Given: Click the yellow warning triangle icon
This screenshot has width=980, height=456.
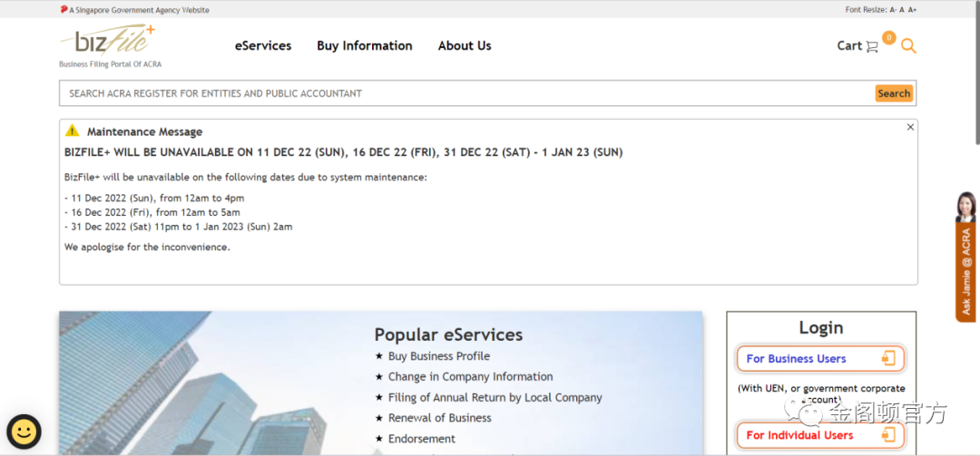Looking at the screenshot, I should tap(73, 131).
